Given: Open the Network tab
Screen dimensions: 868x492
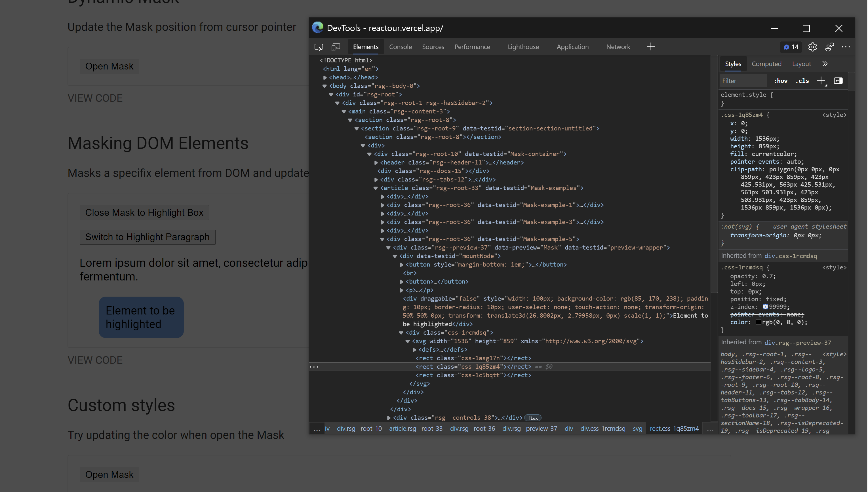Looking at the screenshot, I should click(x=618, y=47).
